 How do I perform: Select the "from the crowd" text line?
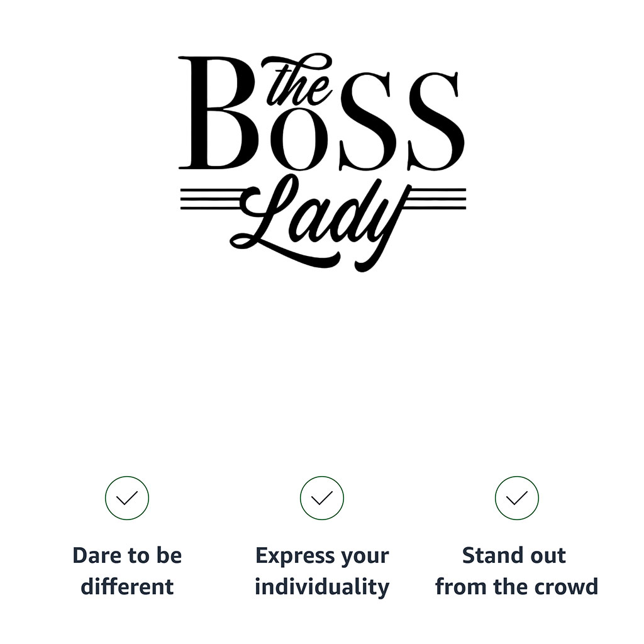(x=516, y=587)
